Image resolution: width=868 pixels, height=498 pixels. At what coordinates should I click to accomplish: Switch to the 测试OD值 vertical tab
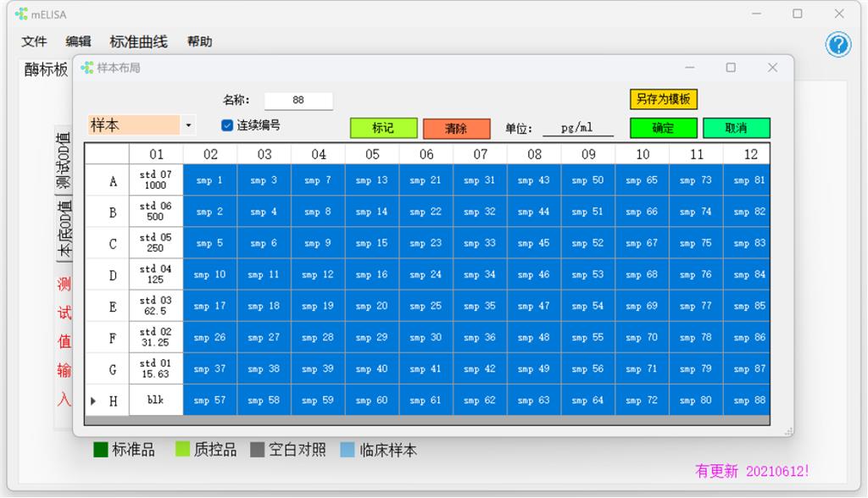pos(64,161)
